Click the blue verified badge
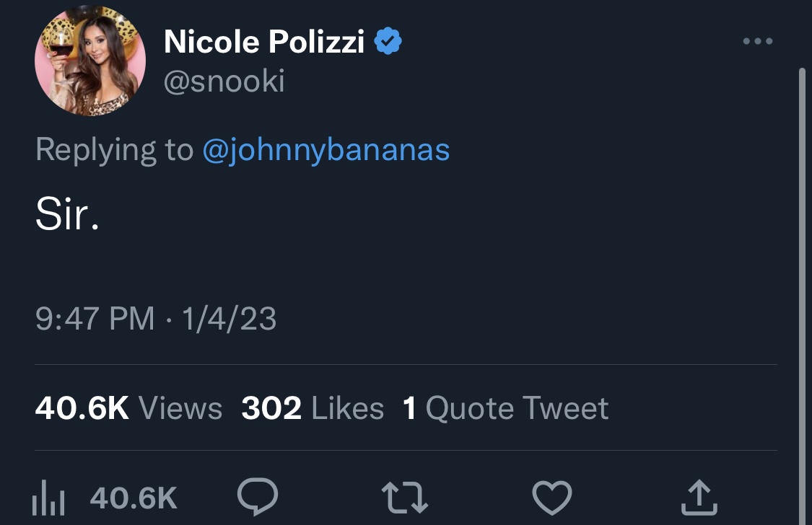 pos(388,41)
